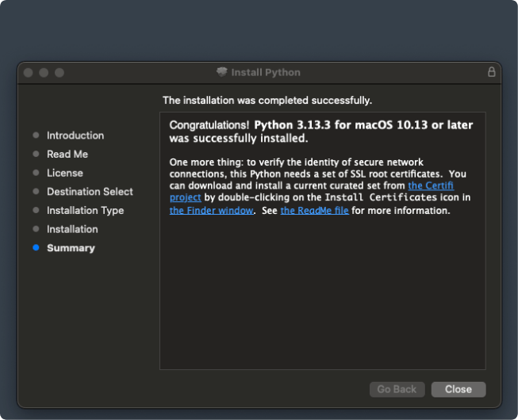Click the window close traffic light
Screen dimensions: 518x420
coord(28,73)
